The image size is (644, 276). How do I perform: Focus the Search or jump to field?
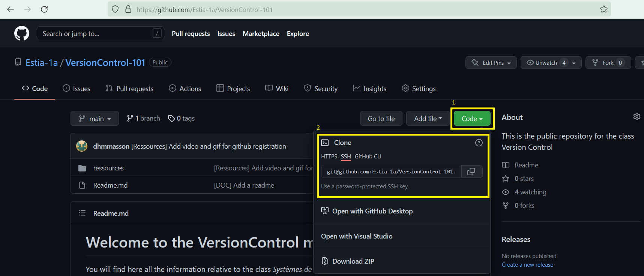pos(96,34)
